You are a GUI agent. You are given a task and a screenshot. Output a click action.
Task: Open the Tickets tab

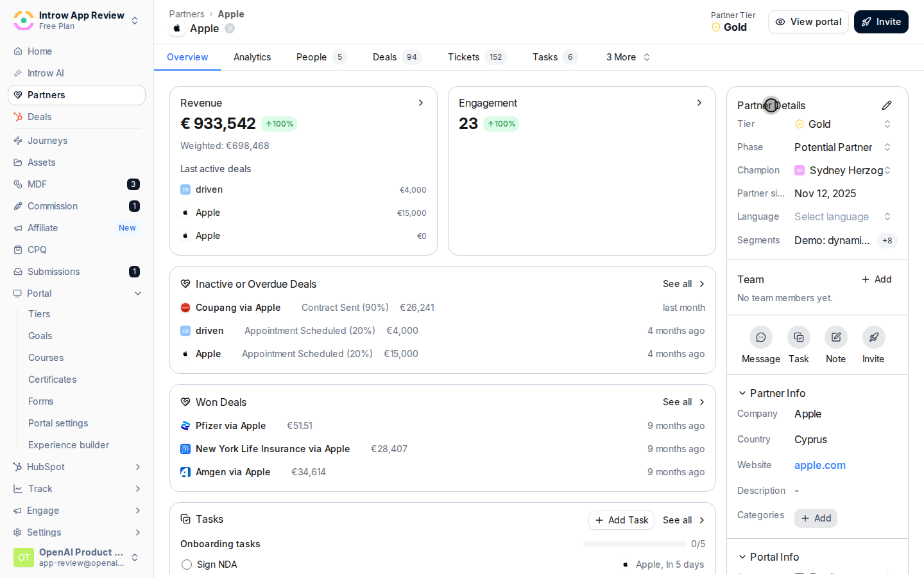(x=477, y=57)
